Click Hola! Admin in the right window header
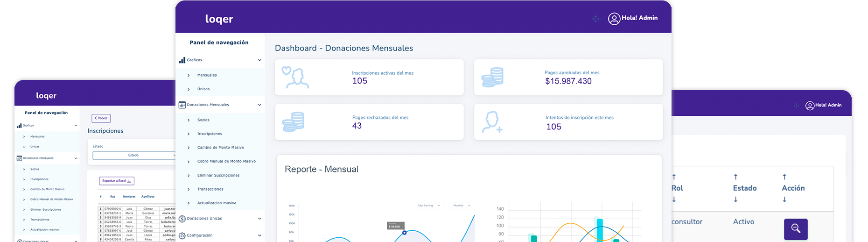Viewport: 868px width, 242px height. tap(828, 106)
